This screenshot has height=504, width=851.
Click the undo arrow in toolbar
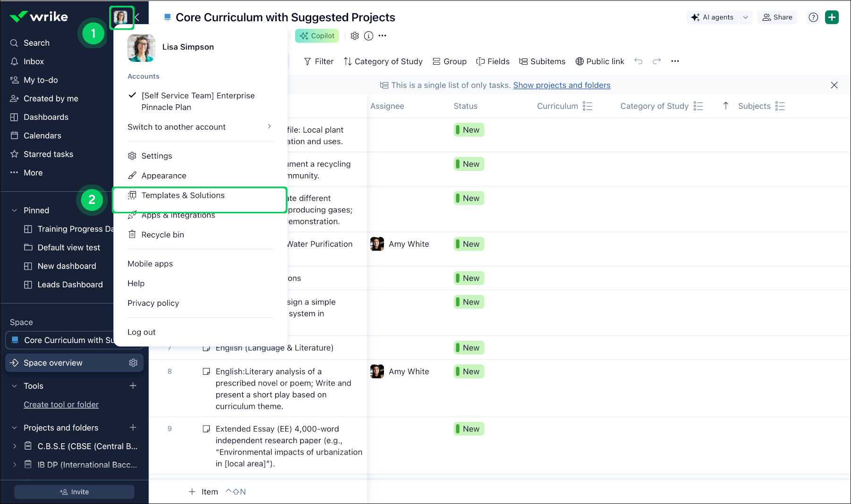(638, 61)
